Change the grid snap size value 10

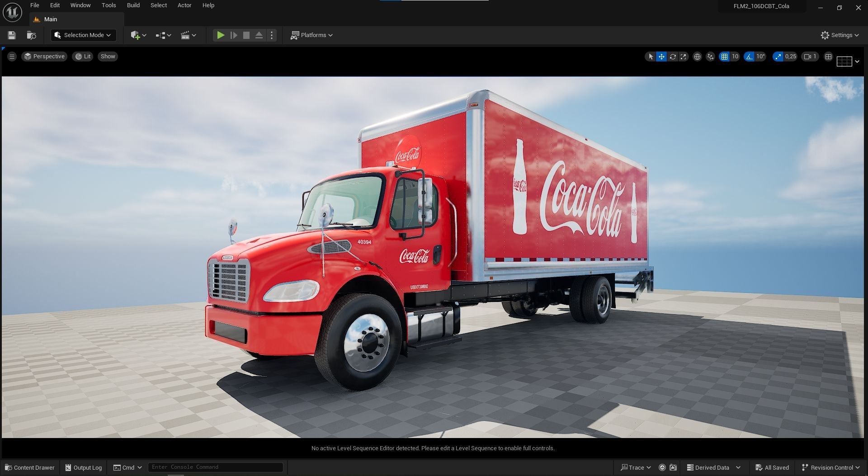coord(735,57)
